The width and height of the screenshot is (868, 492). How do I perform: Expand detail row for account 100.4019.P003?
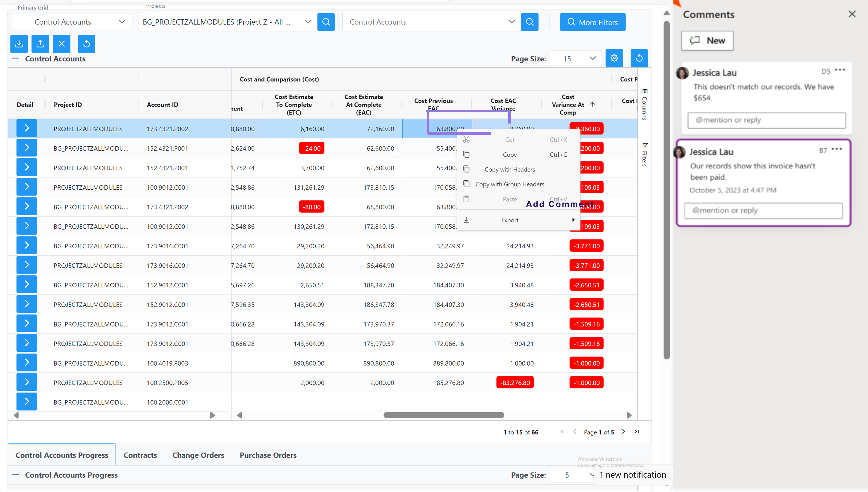click(x=27, y=363)
